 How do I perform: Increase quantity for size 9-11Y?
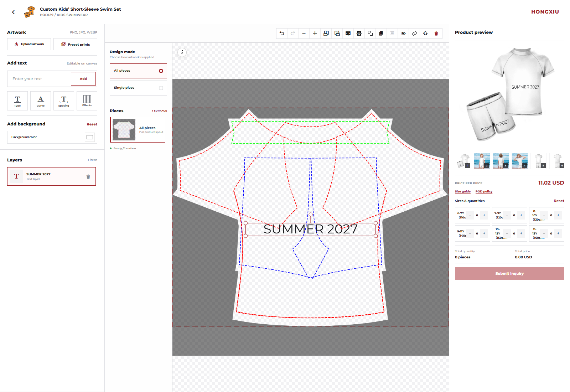pyautogui.click(x=484, y=233)
